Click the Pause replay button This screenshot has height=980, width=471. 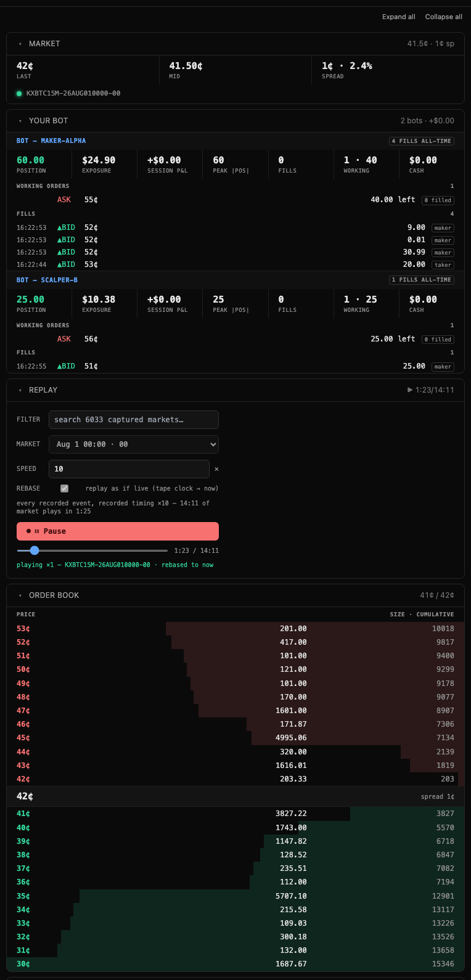coord(118,531)
